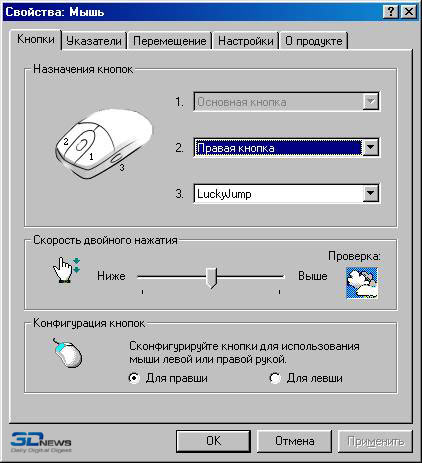The height and width of the screenshot is (463, 422).
Task: Open the О продукте tab
Action: tap(314, 41)
